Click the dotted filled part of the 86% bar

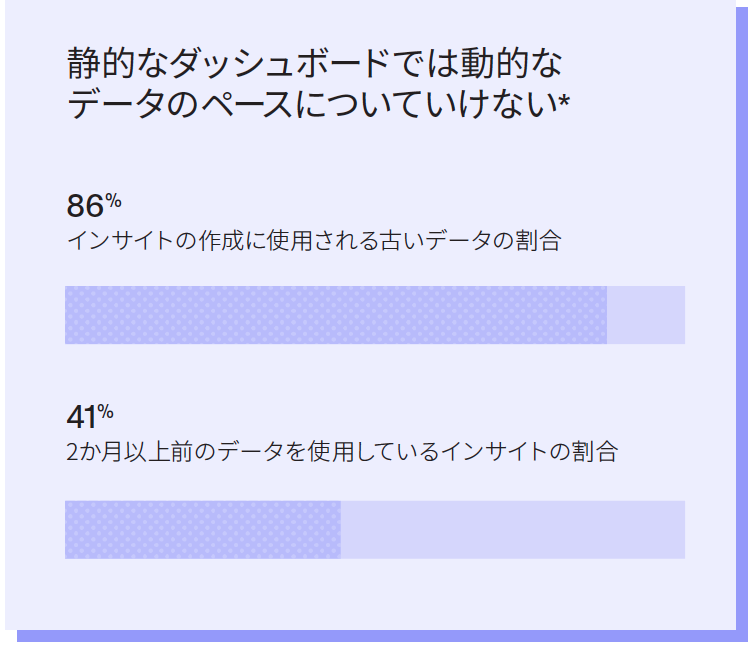click(x=336, y=315)
